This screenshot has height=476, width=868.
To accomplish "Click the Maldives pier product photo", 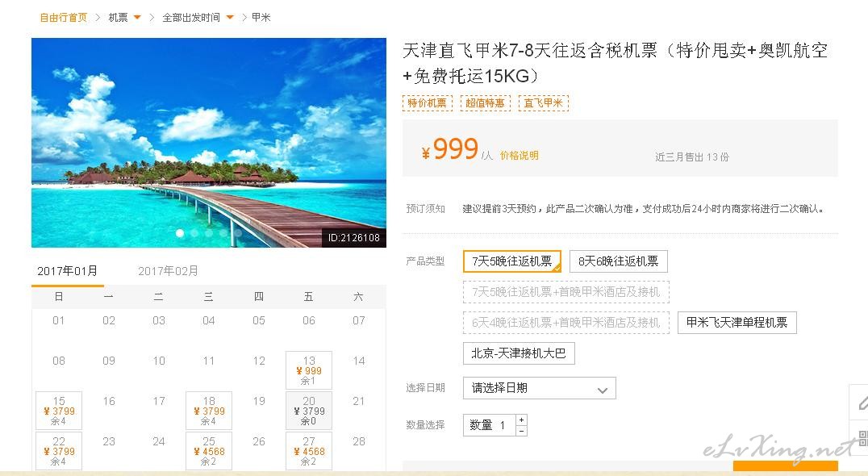I will [x=209, y=142].
